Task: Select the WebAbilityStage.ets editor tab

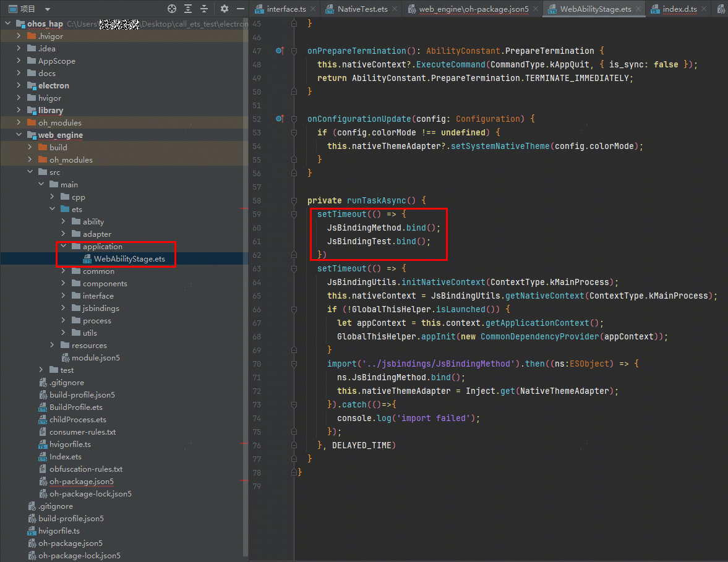Action: click(x=596, y=9)
